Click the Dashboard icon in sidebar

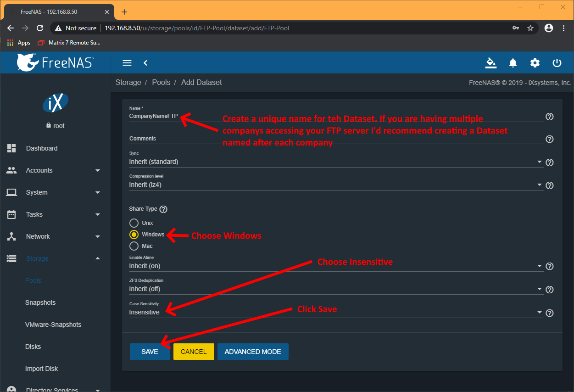coord(11,148)
